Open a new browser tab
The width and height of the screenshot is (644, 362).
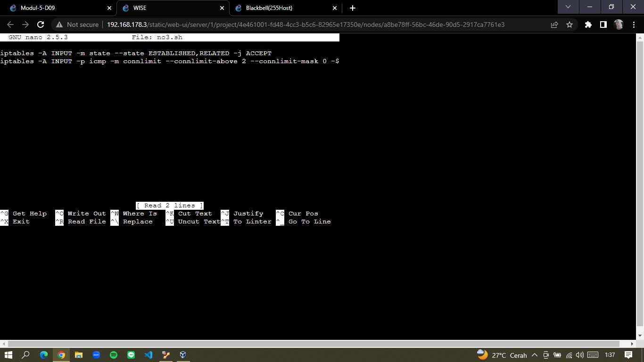352,8
